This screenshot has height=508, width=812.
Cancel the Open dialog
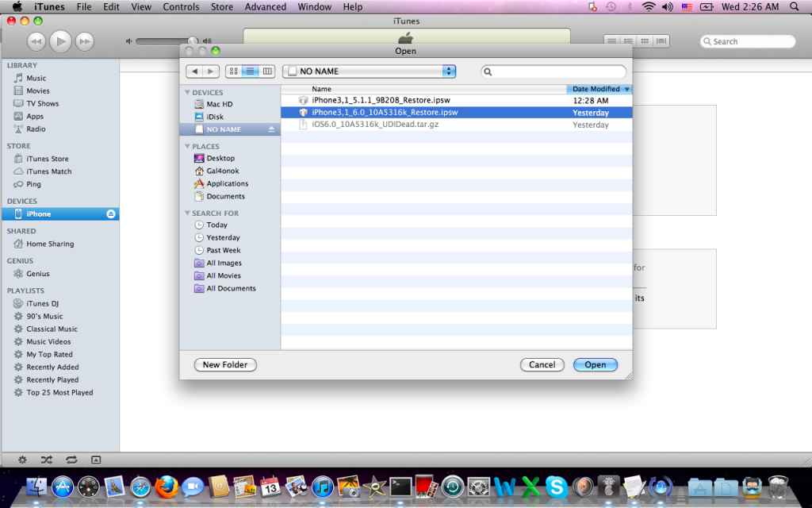coord(542,365)
